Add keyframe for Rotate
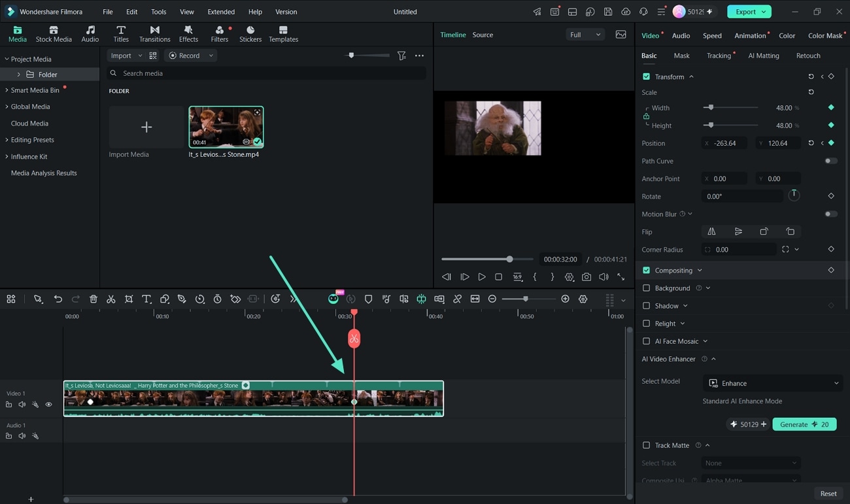This screenshot has width=850, height=504. point(831,196)
